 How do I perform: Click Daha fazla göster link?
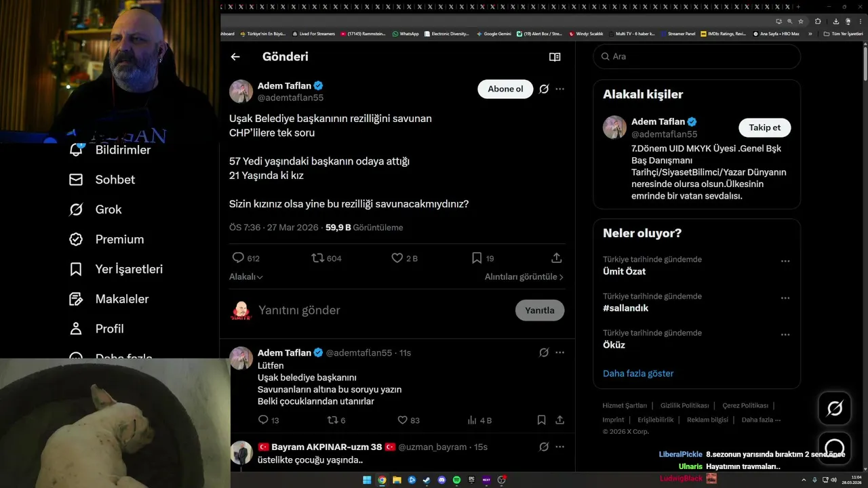click(x=638, y=373)
